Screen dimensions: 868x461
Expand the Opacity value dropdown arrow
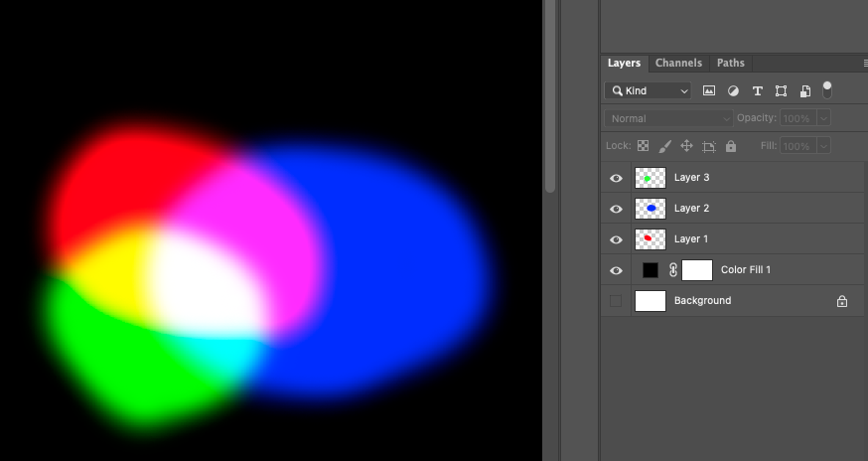823,118
